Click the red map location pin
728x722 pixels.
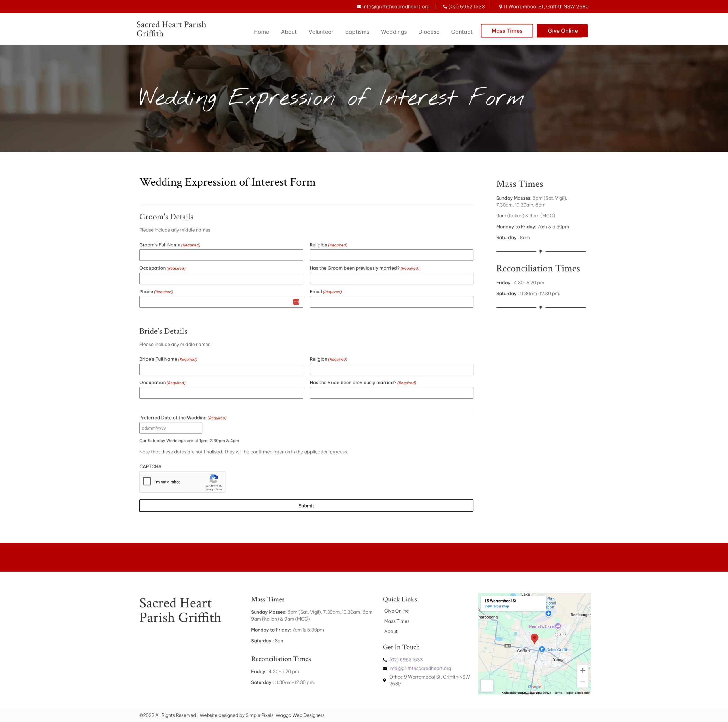pos(534,638)
